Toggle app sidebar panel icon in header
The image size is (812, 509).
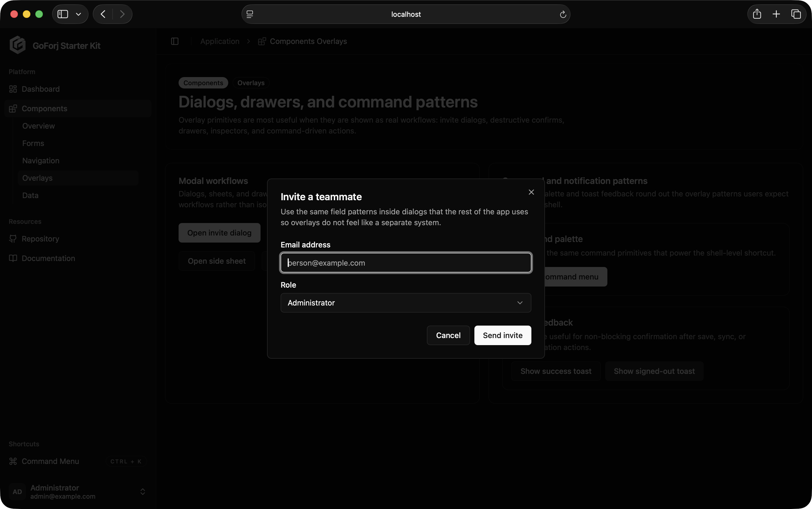pos(175,42)
